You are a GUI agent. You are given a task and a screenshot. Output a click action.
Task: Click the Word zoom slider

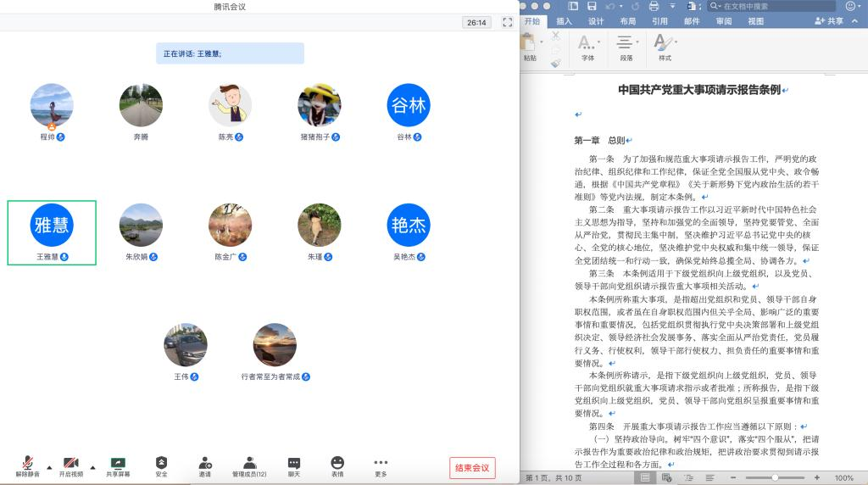(x=775, y=478)
